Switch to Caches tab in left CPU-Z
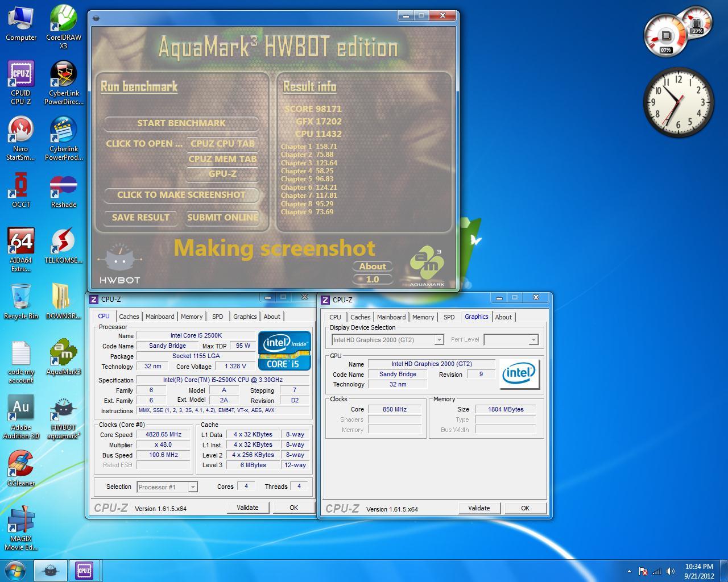 (129, 317)
